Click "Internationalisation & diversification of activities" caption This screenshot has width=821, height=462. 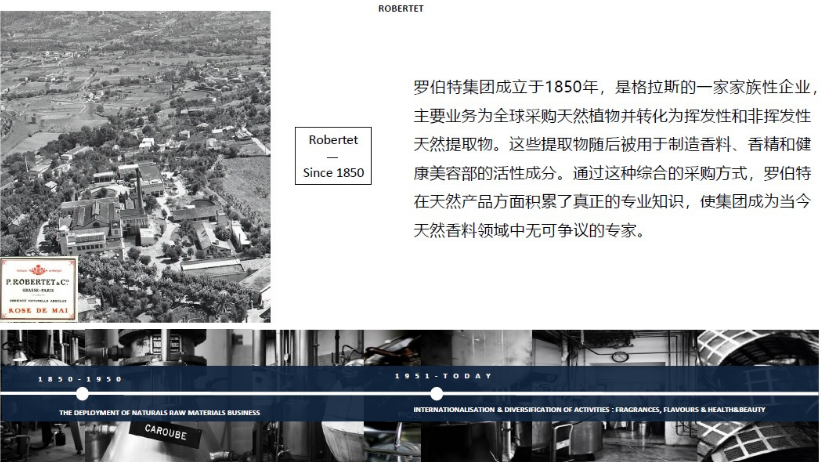point(590,410)
